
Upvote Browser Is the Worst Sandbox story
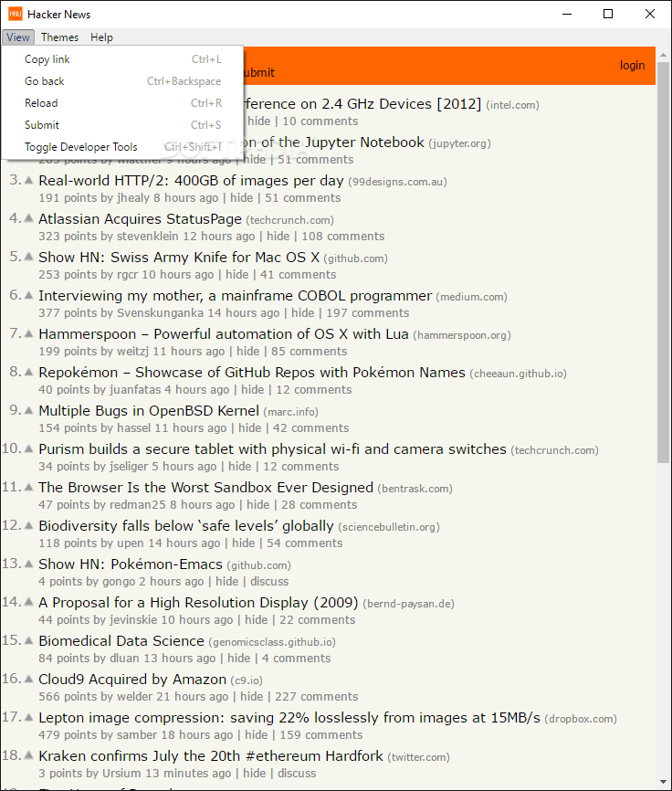29,486
